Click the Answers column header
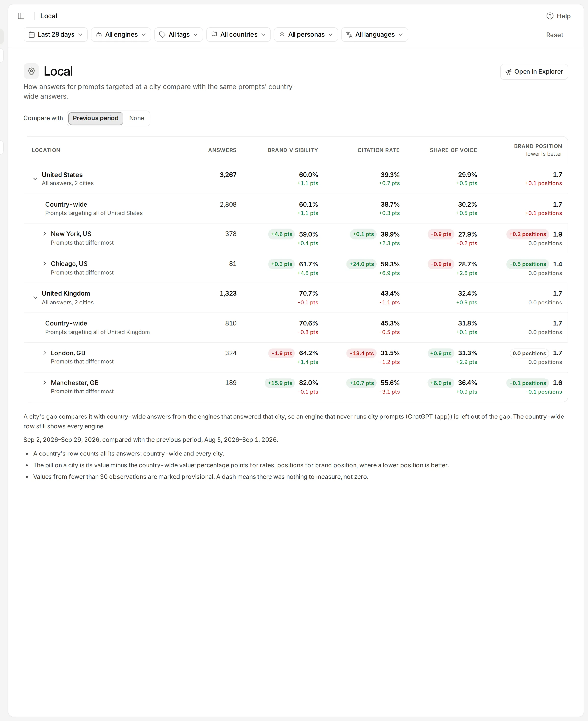 (222, 150)
